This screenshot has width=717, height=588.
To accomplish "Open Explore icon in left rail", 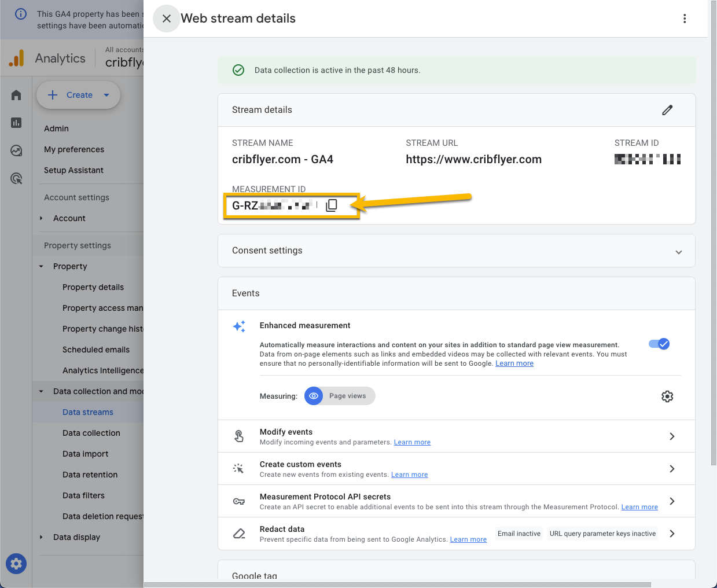I will coord(16,150).
